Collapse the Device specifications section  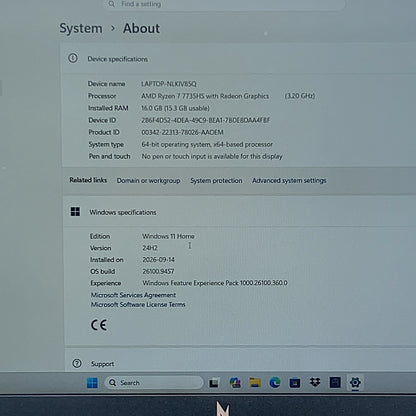pos(239,59)
